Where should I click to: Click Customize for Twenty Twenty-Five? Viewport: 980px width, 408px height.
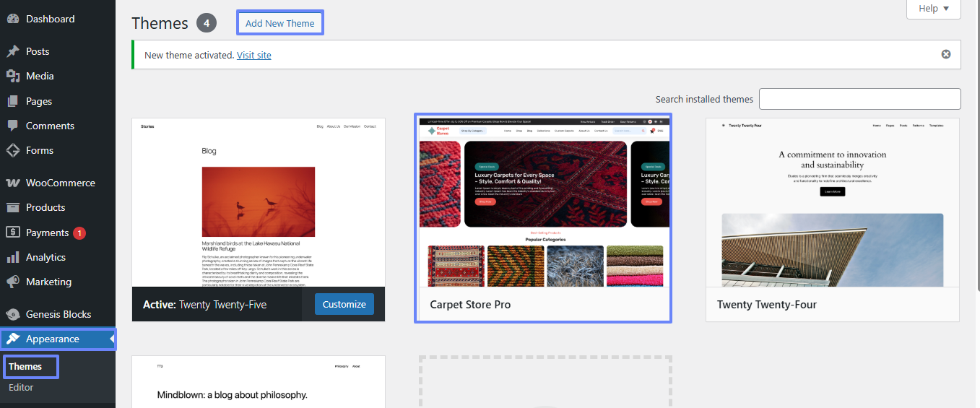coord(344,304)
